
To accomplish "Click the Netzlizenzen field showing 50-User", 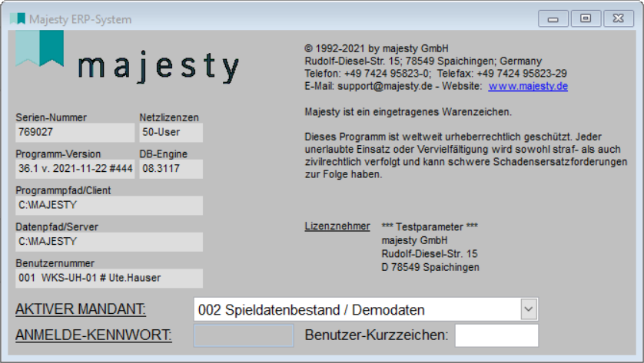I will tap(171, 133).
